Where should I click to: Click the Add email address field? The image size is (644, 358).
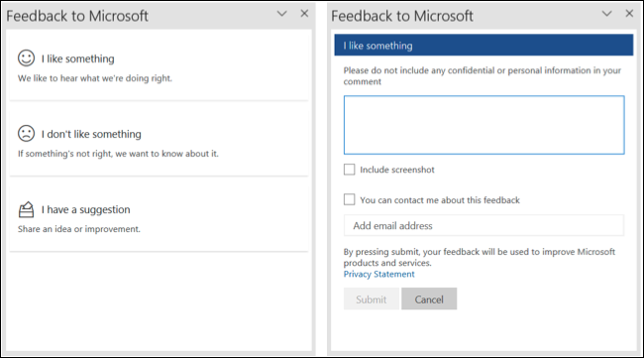click(x=483, y=225)
